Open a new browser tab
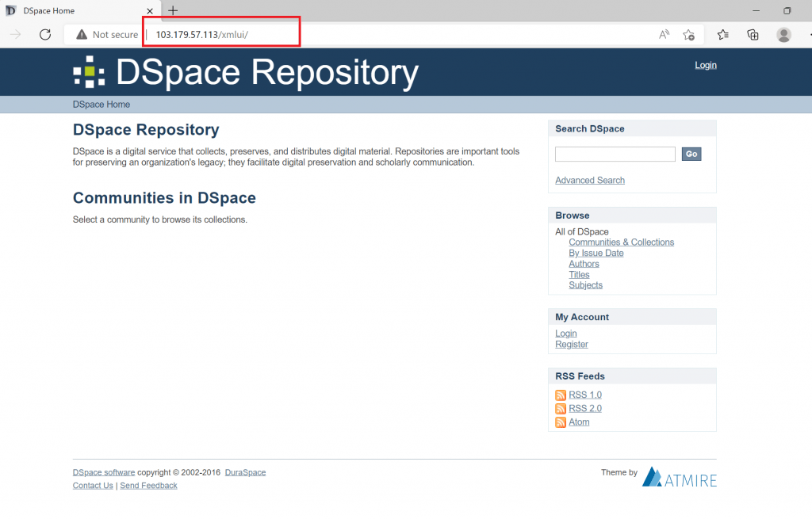Viewport: 812px width, 519px height. click(x=173, y=11)
